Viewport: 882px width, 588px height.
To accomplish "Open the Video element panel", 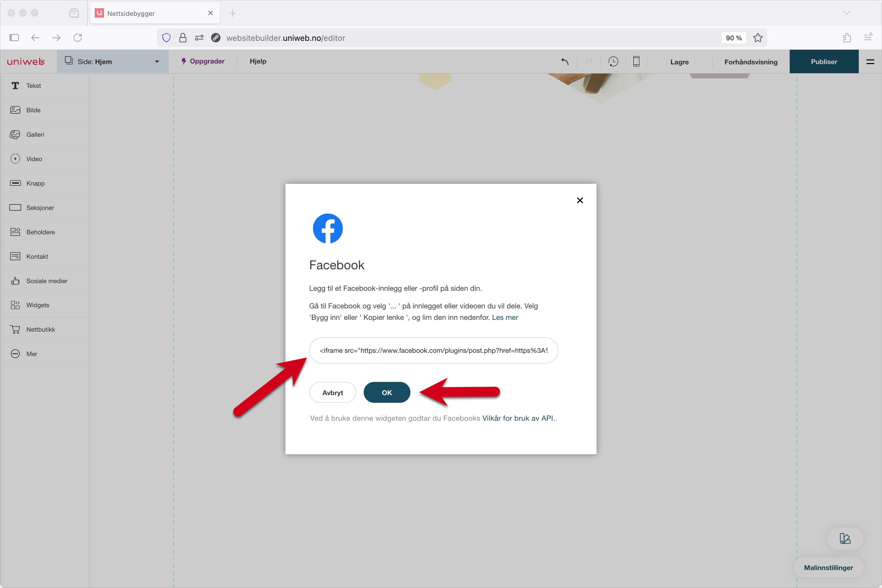I will tap(44, 159).
